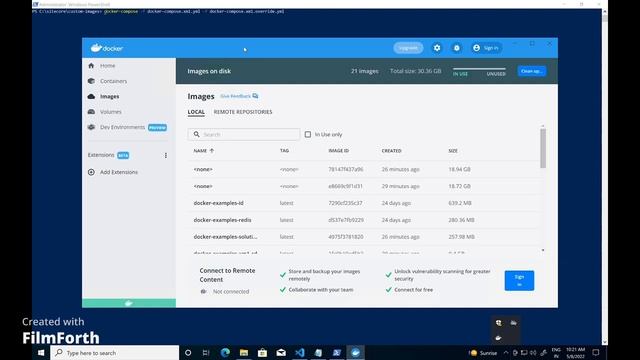Open Cortana from the taskbar
Screen dimensions: 640x360
tap(188, 353)
